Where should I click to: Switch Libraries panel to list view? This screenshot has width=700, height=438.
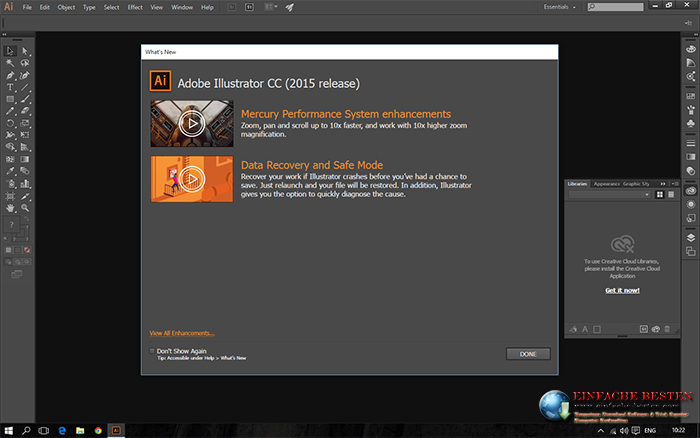[671, 195]
